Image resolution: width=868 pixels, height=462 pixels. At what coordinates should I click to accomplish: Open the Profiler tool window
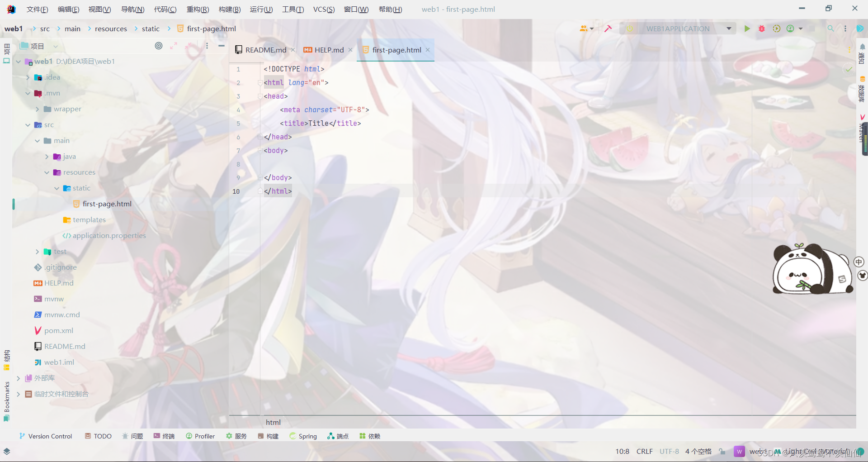(x=200, y=436)
